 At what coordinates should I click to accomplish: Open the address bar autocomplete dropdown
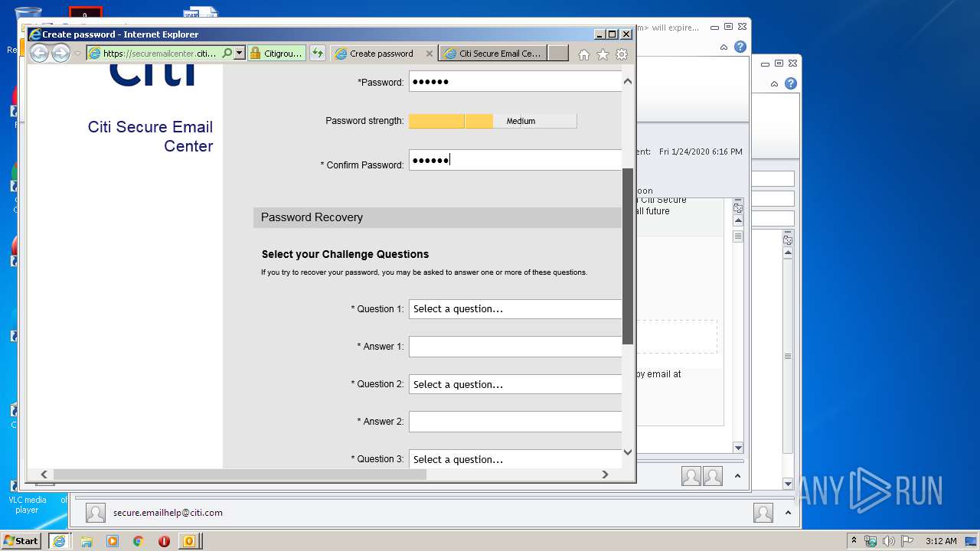pos(239,54)
